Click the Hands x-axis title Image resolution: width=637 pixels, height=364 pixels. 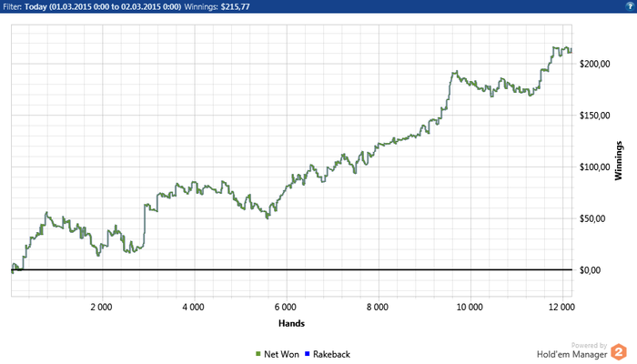coord(292,323)
